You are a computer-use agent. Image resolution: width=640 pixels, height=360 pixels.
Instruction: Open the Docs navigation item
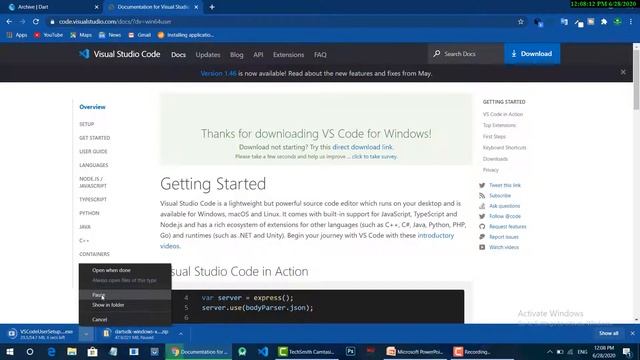coord(178,55)
